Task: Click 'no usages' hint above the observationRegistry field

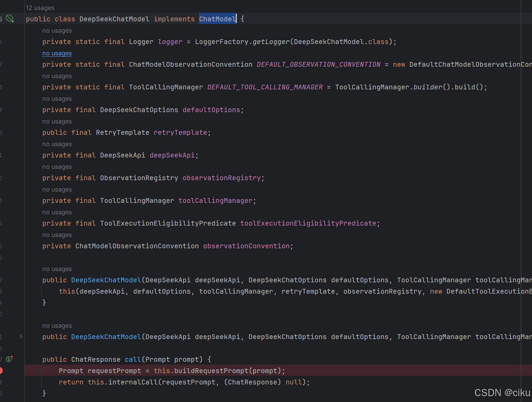Action: coord(57,167)
